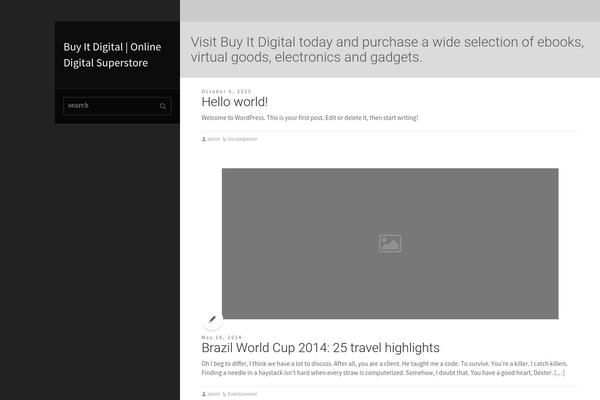Viewport: 600px width, 400px height.
Task: Click the 'Visit Buy It Digital today' tagline
Action: click(387, 49)
